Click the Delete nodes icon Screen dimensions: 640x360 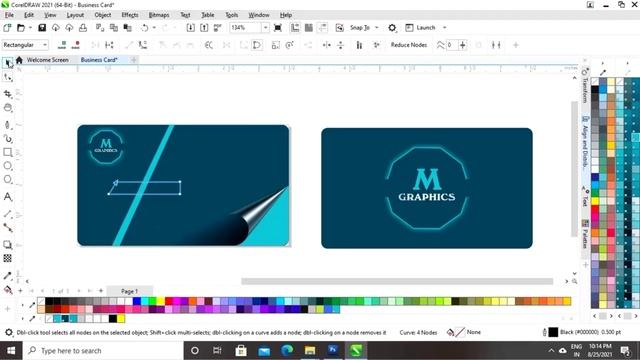click(x=76, y=45)
